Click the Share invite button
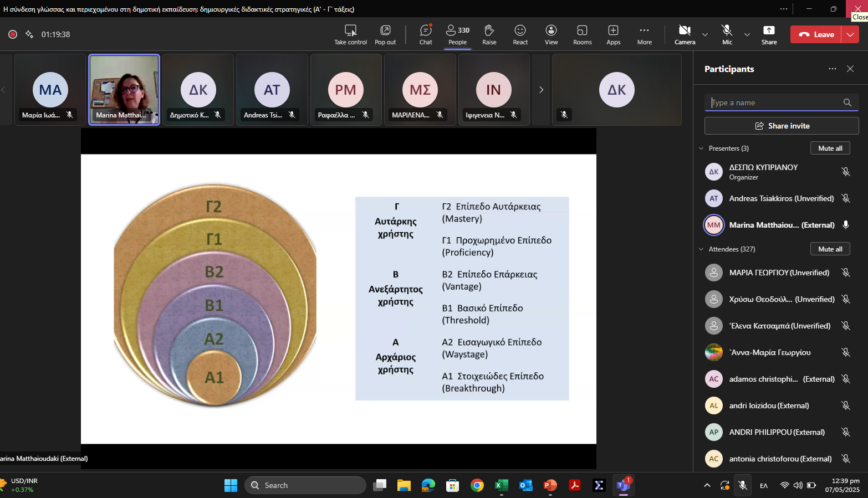The height and width of the screenshot is (498, 868). pos(782,126)
